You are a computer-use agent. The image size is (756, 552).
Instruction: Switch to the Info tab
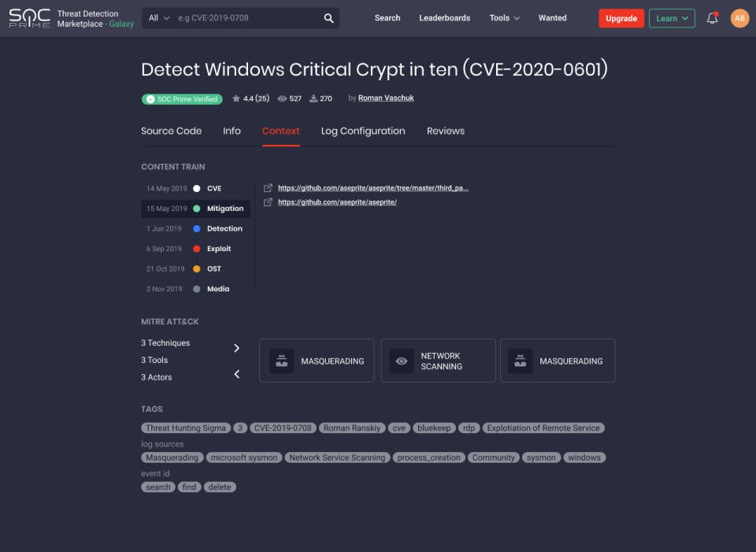[232, 132]
